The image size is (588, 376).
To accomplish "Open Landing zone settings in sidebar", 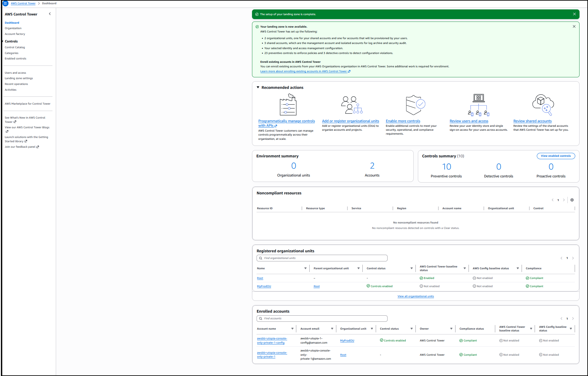I will pyautogui.click(x=19, y=78).
